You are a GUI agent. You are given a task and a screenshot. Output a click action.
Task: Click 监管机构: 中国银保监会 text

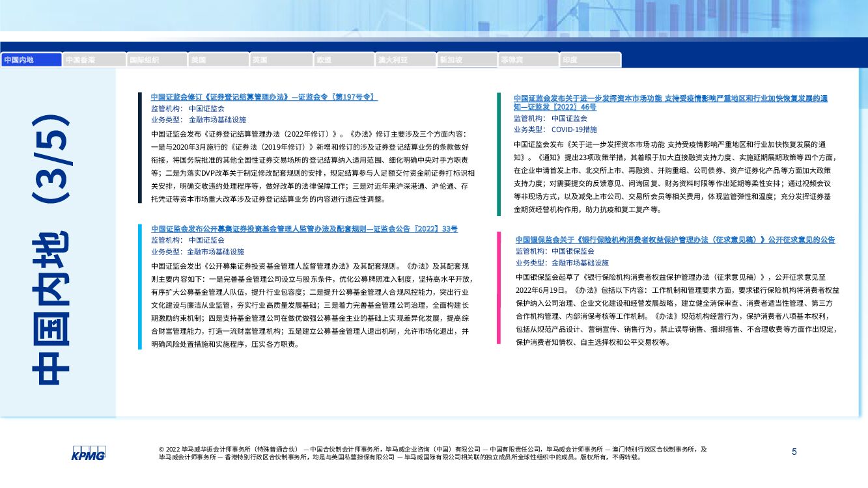[x=555, y=251]
